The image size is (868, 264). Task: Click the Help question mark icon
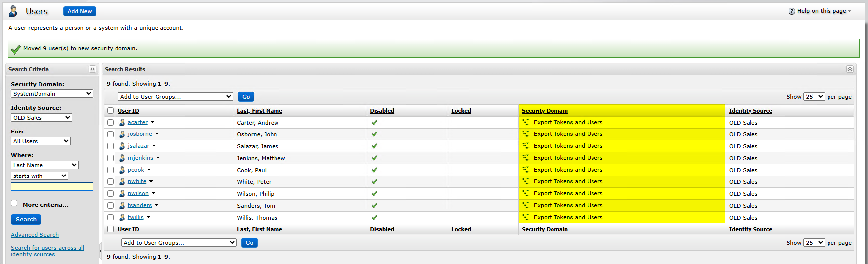pos(791,11)
